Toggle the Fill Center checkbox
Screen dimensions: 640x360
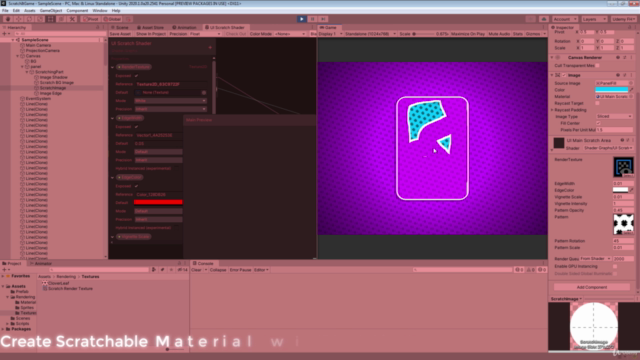pos(598,123)
